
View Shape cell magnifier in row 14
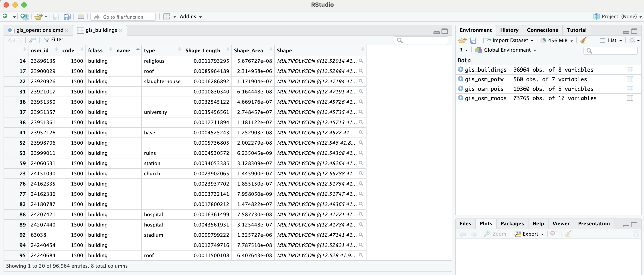[x=361, y=61]
